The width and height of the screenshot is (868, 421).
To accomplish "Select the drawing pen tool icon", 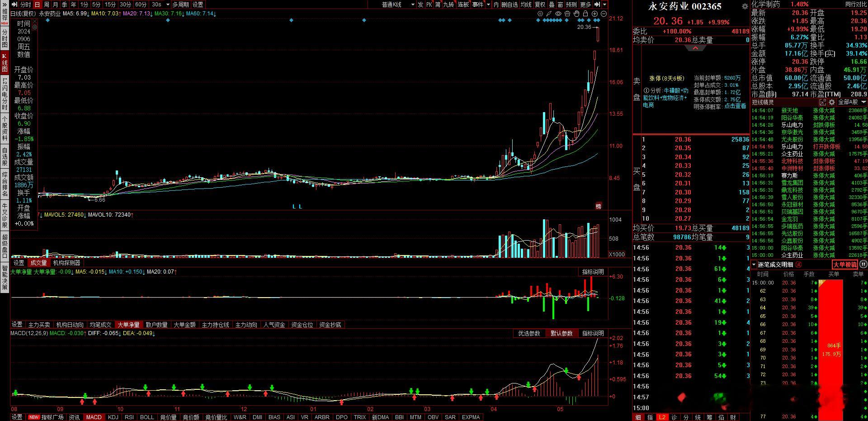I will tap(549, 14).
